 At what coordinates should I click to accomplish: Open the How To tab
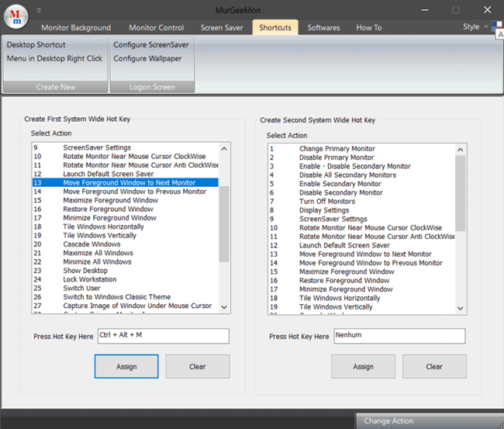coord(368,28)
